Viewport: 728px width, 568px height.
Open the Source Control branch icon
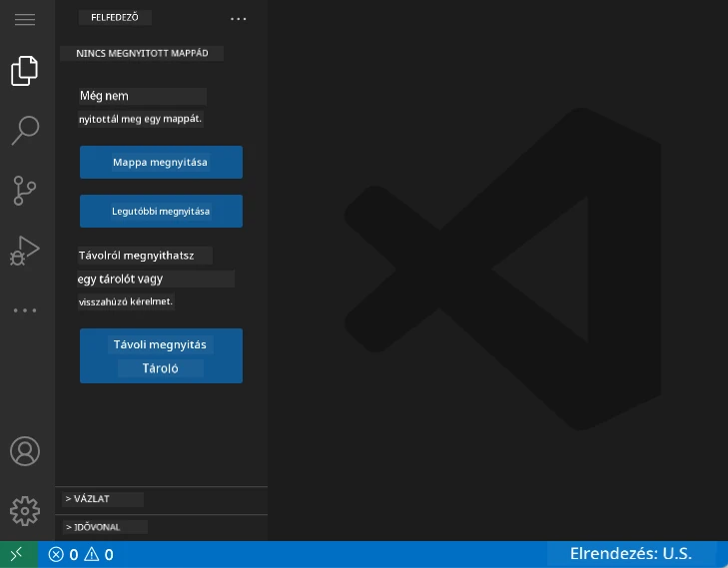tap(25, 191)
